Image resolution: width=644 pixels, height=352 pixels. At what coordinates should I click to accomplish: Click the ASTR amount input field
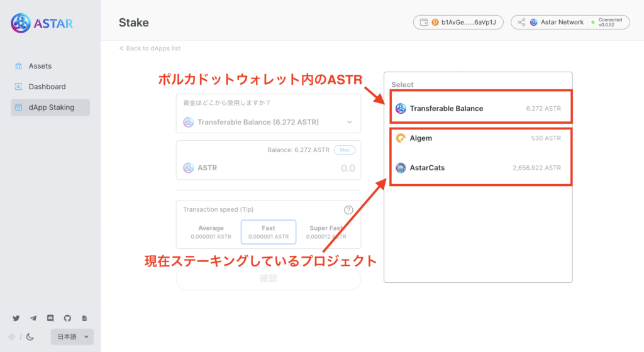[348, 168]
